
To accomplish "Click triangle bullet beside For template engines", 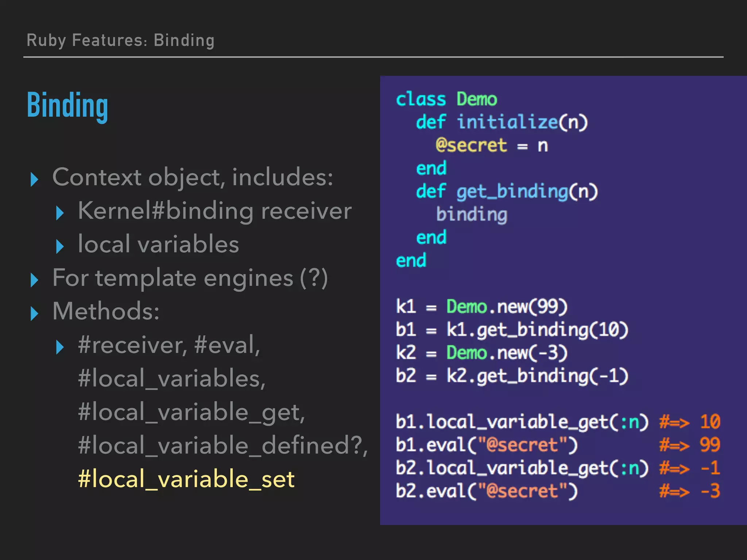I will (34, 280).
